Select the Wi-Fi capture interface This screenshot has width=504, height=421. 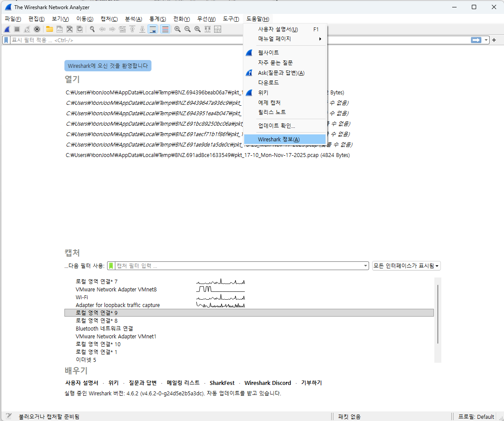tap(249, 297)
